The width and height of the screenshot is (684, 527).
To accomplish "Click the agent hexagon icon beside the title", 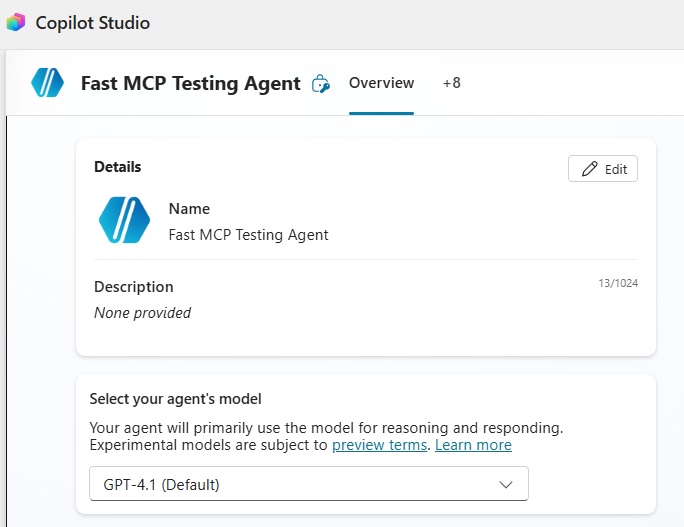I will [x=48, y=82].
